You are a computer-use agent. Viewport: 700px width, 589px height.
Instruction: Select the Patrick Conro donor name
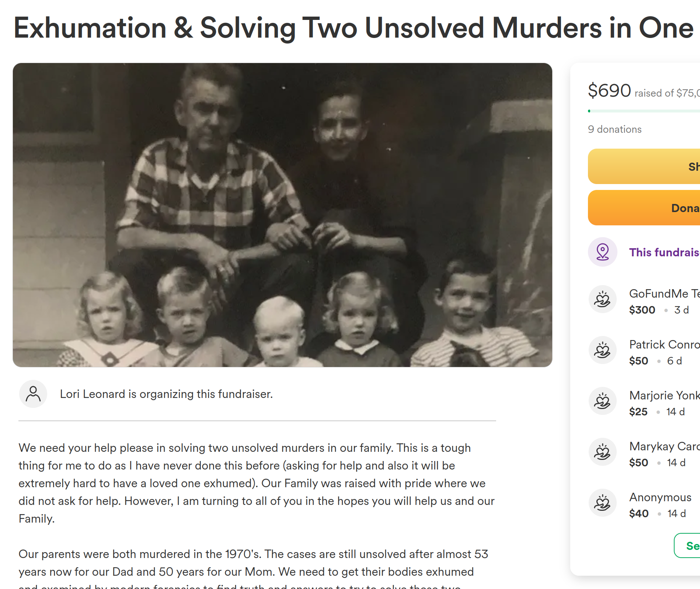coord(664,344)
